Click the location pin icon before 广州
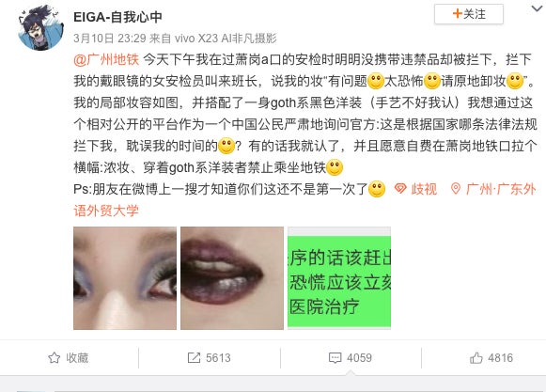The image size is (546, 392). (455, 189)
